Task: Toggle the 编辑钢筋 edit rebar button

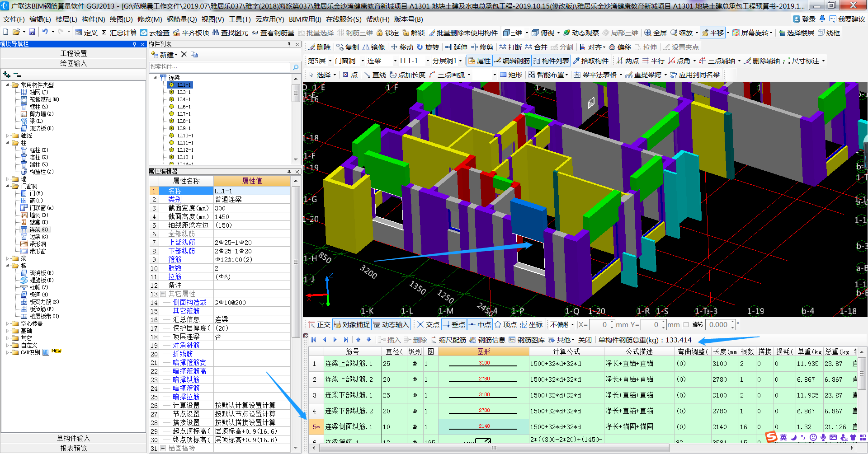Action: [512, 61]
